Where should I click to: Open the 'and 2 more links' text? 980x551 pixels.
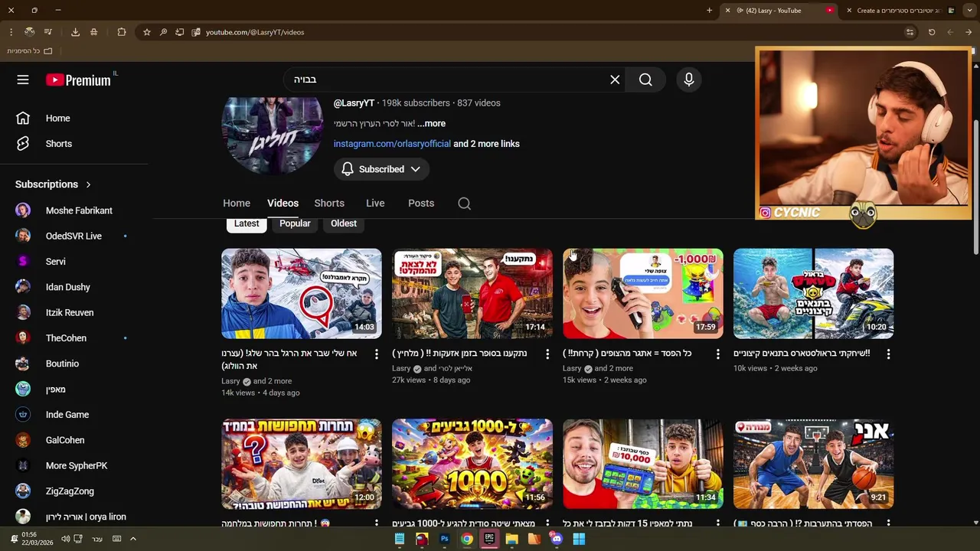coord(486,144)
